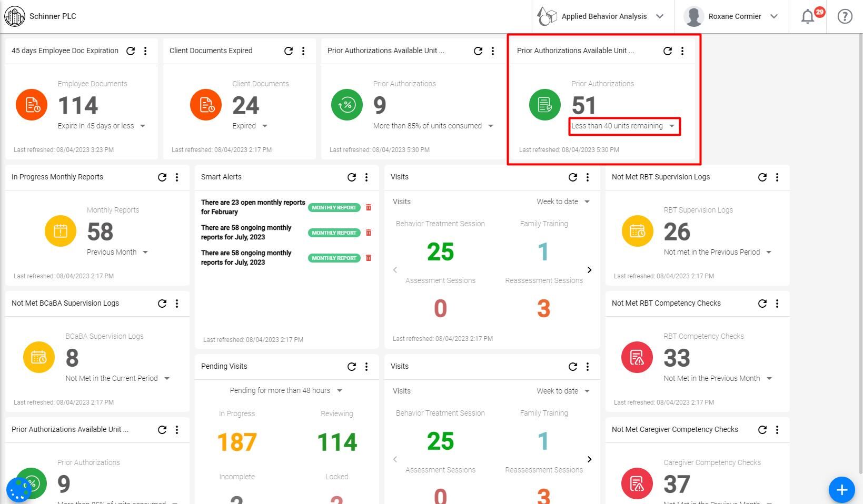Click the next arrow in the Visits carousel
Screen dimensions: 863x504
coord(589,270)
